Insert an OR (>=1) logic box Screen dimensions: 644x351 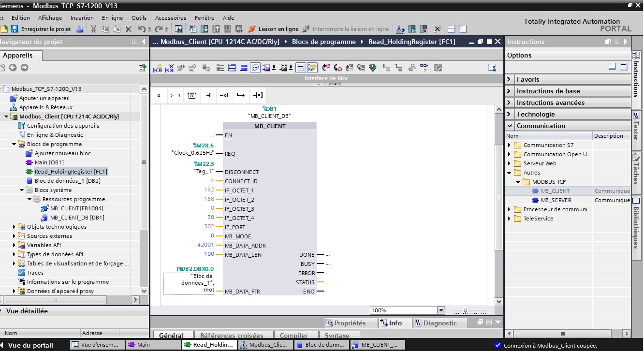click(175, 95)
